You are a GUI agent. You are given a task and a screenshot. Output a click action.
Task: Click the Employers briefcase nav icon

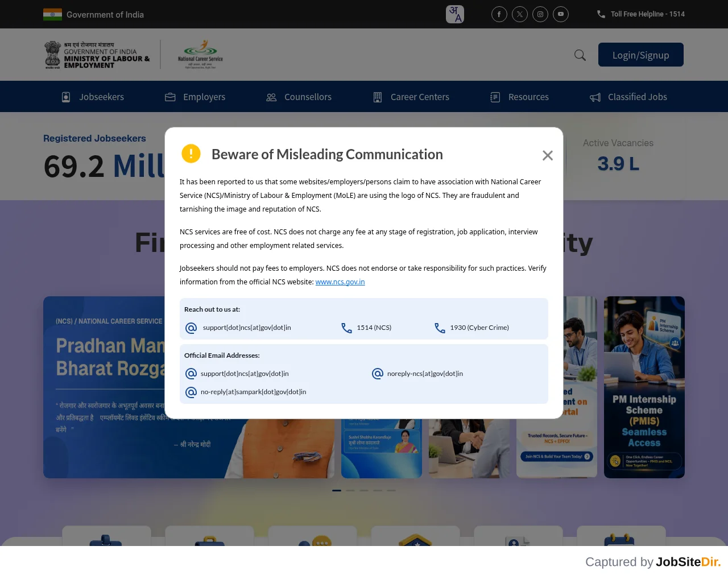coord(170,97)
